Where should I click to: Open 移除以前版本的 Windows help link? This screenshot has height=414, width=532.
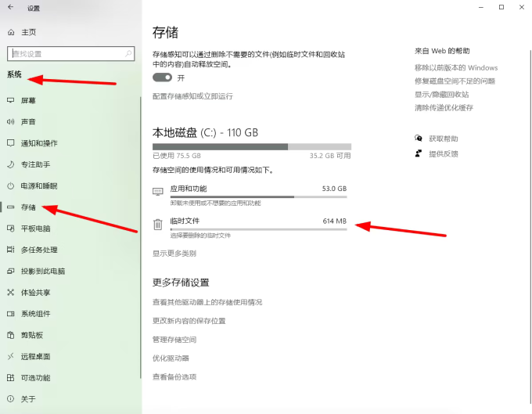(456, 67)
